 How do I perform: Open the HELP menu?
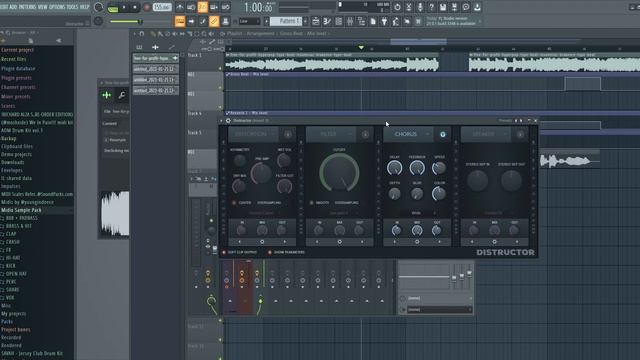84,7
